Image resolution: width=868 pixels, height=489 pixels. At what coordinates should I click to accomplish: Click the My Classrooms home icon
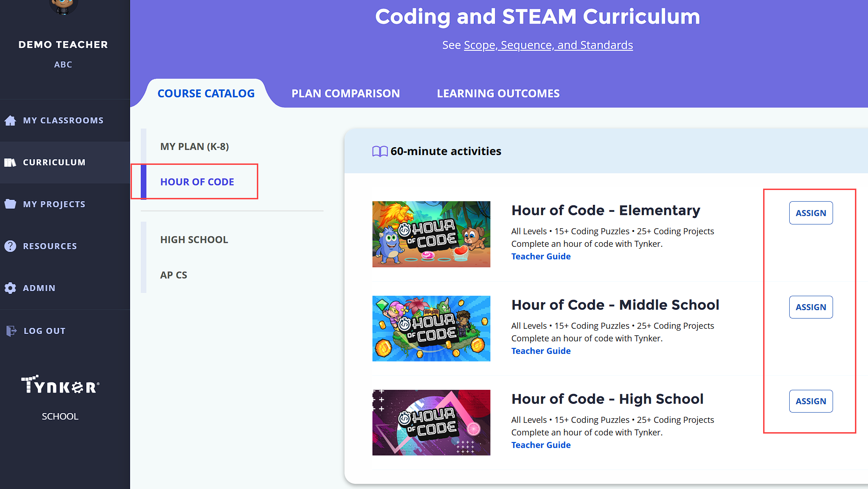tap(10, 121)
